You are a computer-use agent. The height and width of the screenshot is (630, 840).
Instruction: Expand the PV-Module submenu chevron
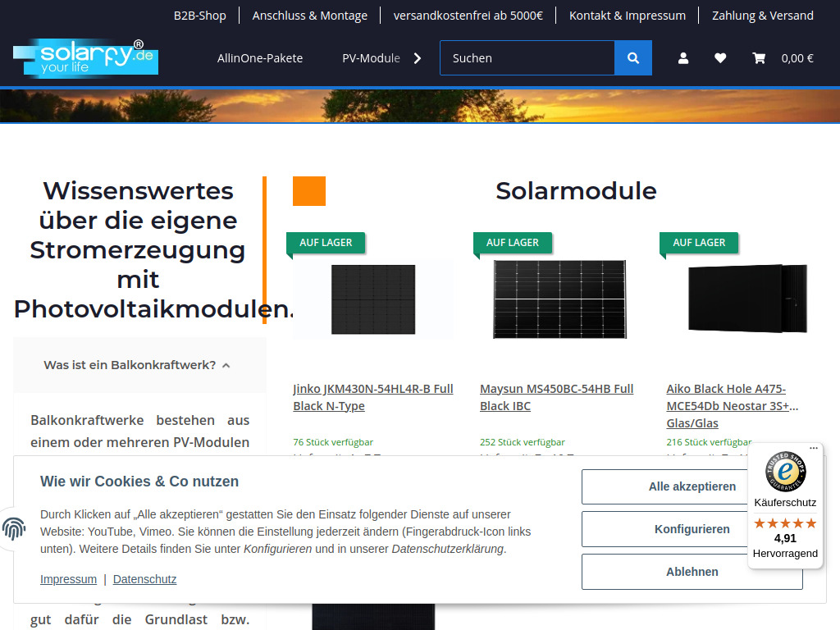point(417,58)
